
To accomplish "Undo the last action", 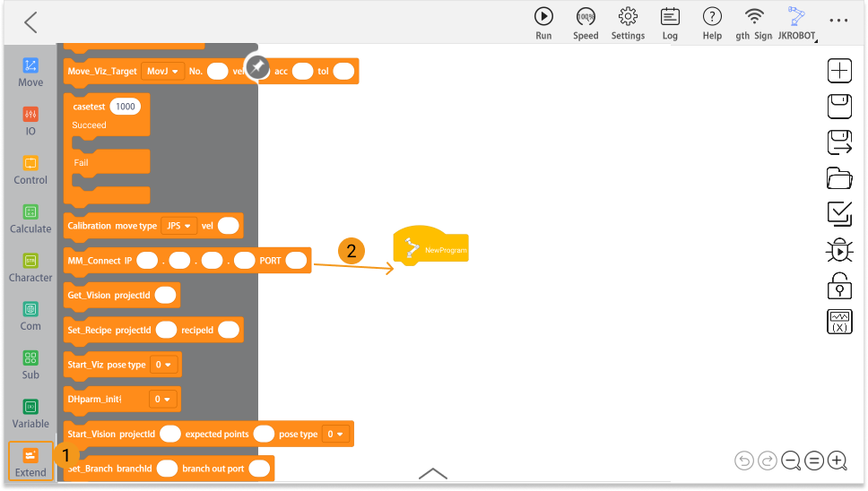I will pyautogui.click(x=744, y=461).
